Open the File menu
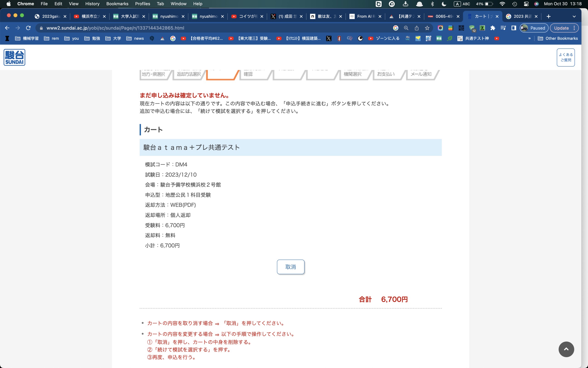The image size is (588, 368). [x=44, y=4]
